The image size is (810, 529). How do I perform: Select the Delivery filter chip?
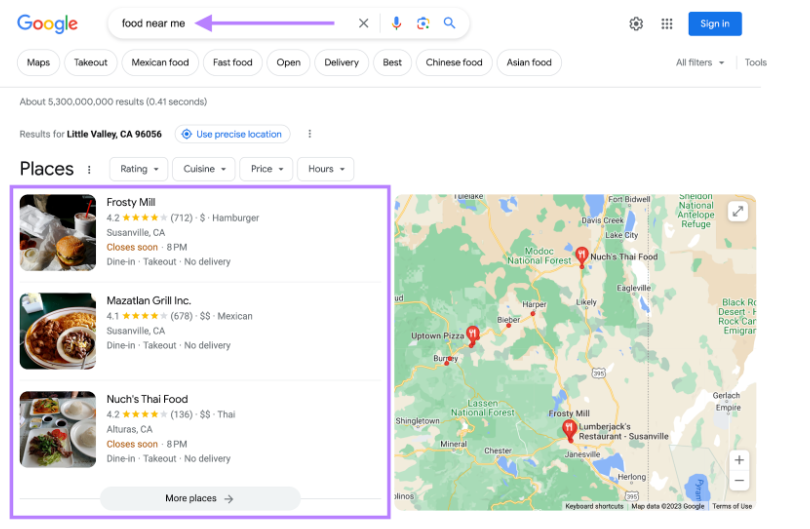341,63
